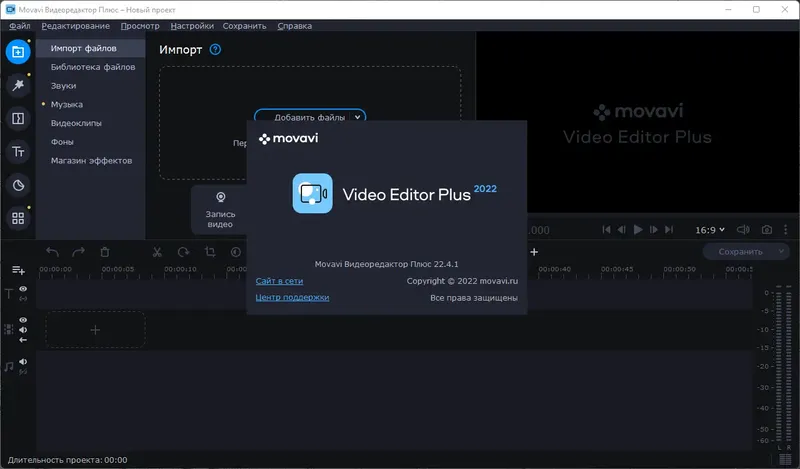Select Импорт файлов in sidebar
Viewport: 800px width, 469px height.
click(x=90, y=48)
